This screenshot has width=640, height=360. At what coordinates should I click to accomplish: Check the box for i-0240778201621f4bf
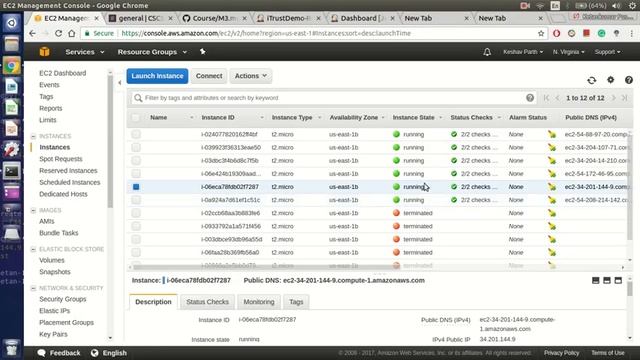click(x=136, y=134)
